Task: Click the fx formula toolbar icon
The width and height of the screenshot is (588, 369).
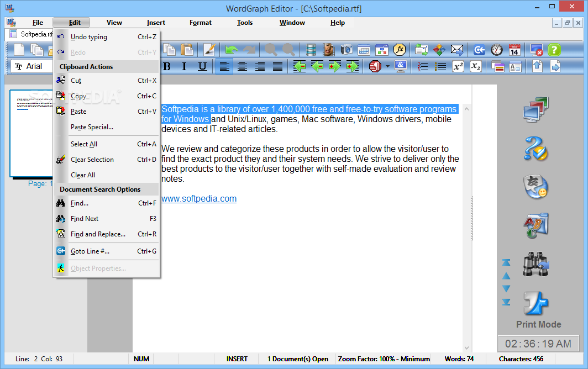Action: [x=400, y=50]
